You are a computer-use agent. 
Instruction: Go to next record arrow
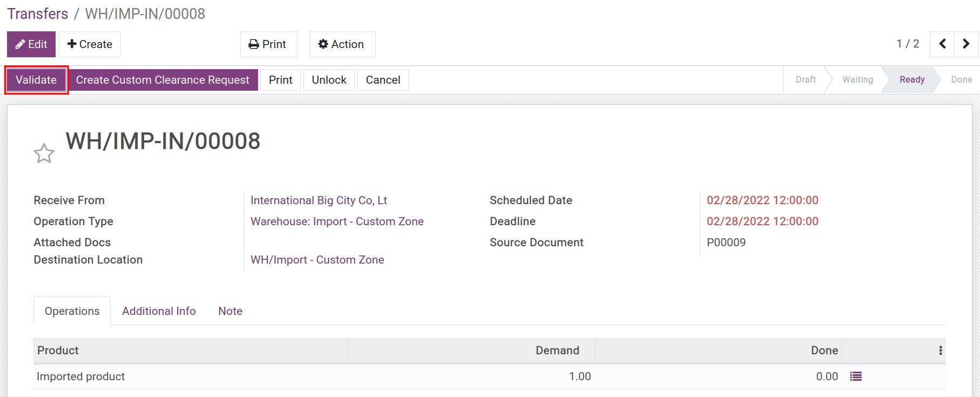click(x=966, y=44)
